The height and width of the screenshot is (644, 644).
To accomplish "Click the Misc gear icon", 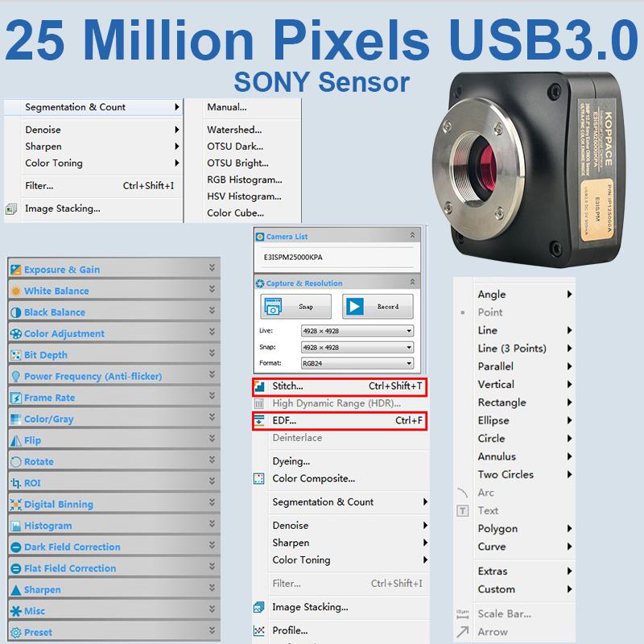I will coord(16,611).
